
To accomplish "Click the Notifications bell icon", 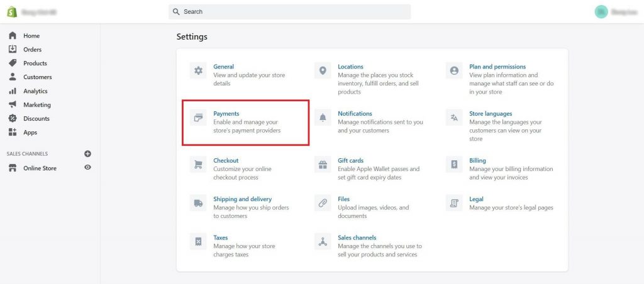I will coord(323,117).
